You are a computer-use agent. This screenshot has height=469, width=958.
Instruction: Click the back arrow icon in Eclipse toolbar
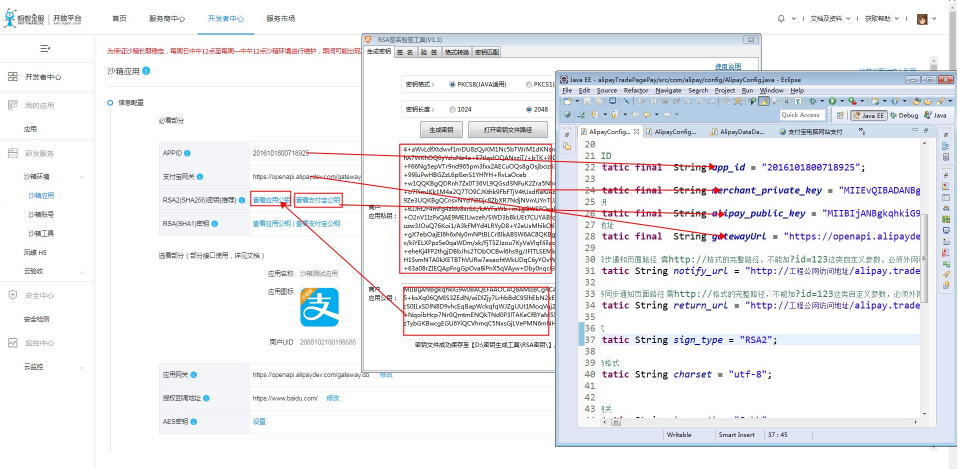(647, 114)
